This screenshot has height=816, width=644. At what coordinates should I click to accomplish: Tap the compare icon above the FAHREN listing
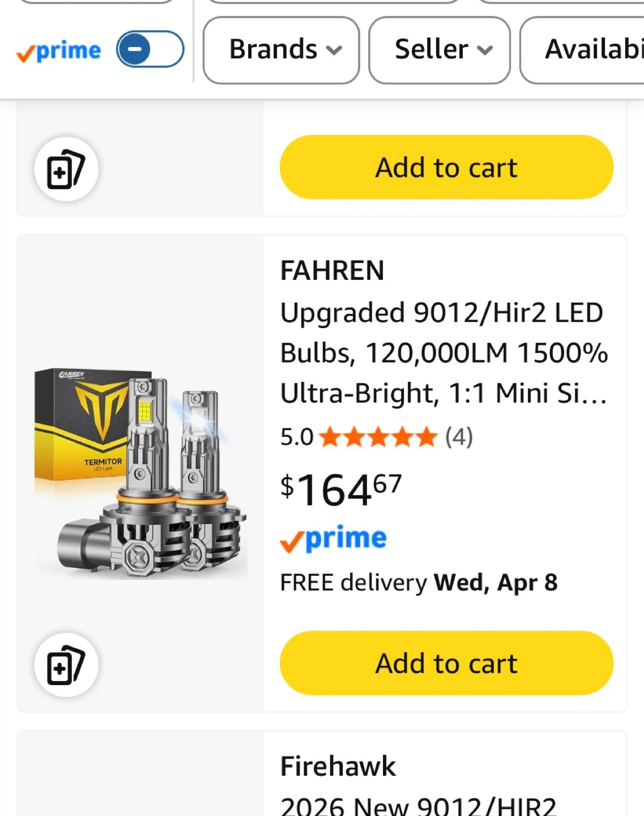66,169
